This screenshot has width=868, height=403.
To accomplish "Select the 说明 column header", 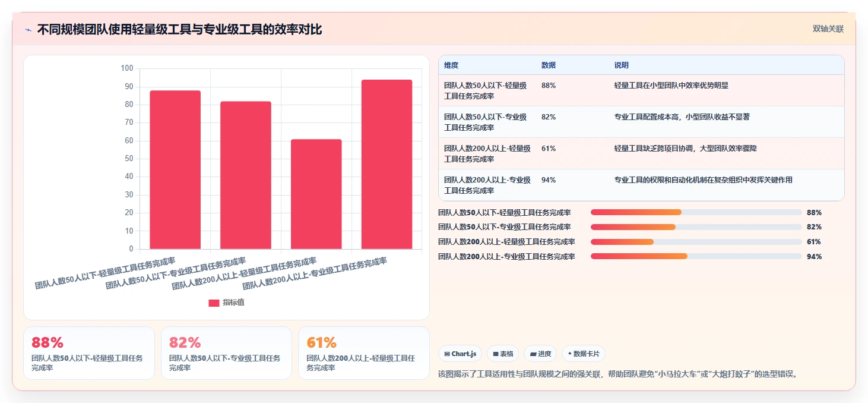I will pos(622,65).
